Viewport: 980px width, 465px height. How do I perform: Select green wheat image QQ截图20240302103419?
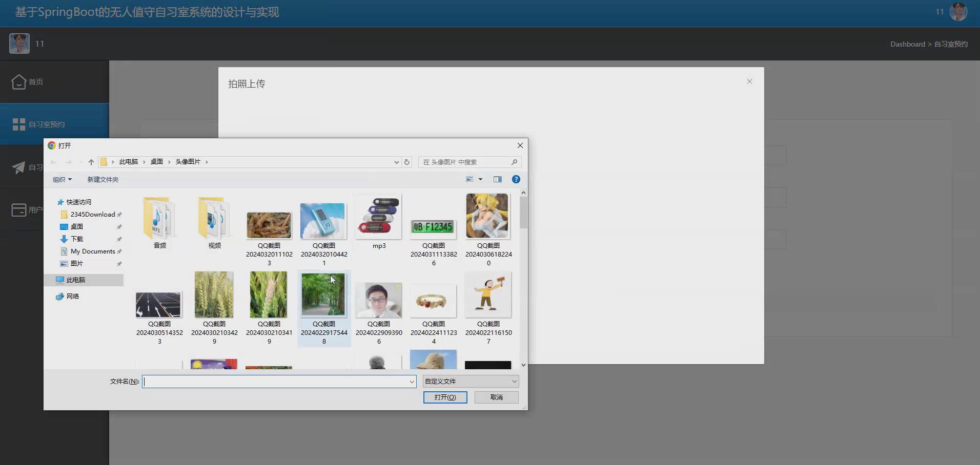(269, 295)
